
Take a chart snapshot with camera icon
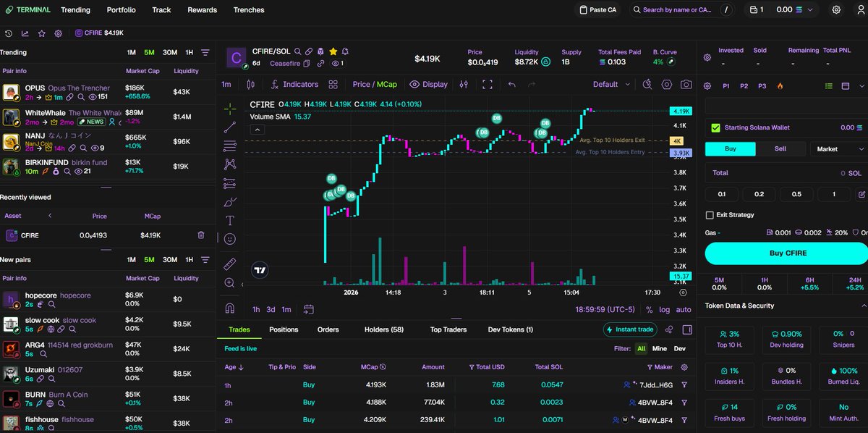pos(686,84)
